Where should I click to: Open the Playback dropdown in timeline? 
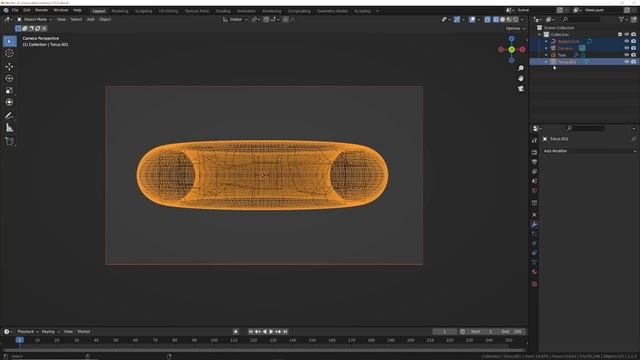coord(28,332)
